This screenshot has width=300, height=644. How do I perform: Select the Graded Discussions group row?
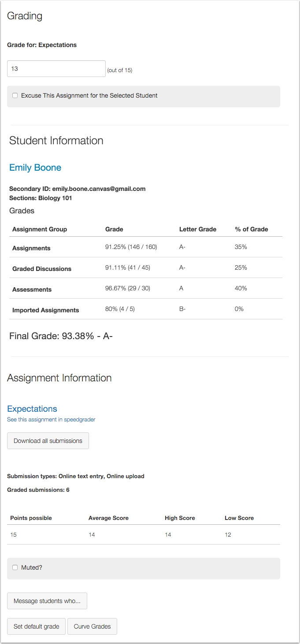[146, 268]
